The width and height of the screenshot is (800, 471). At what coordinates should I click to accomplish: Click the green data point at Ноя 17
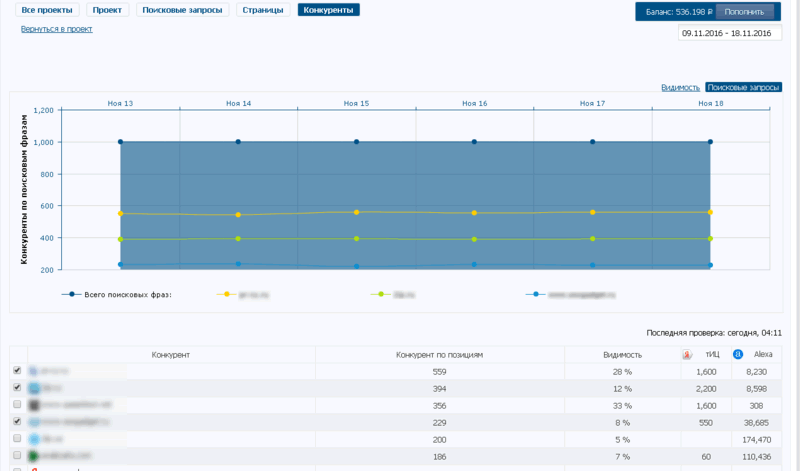[592, 238]
